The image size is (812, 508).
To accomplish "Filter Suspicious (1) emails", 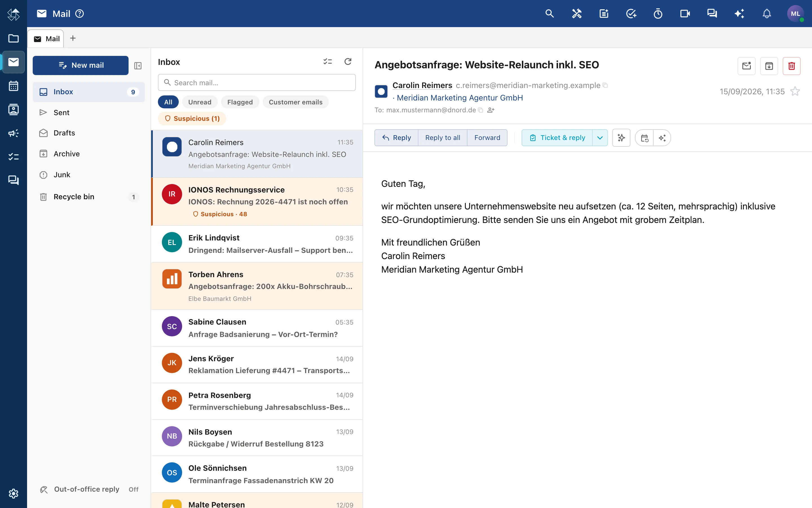I will (192, 118).
